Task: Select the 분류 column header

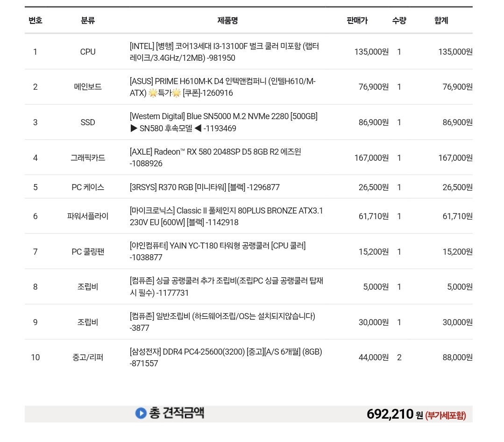Action: point(88,21)
